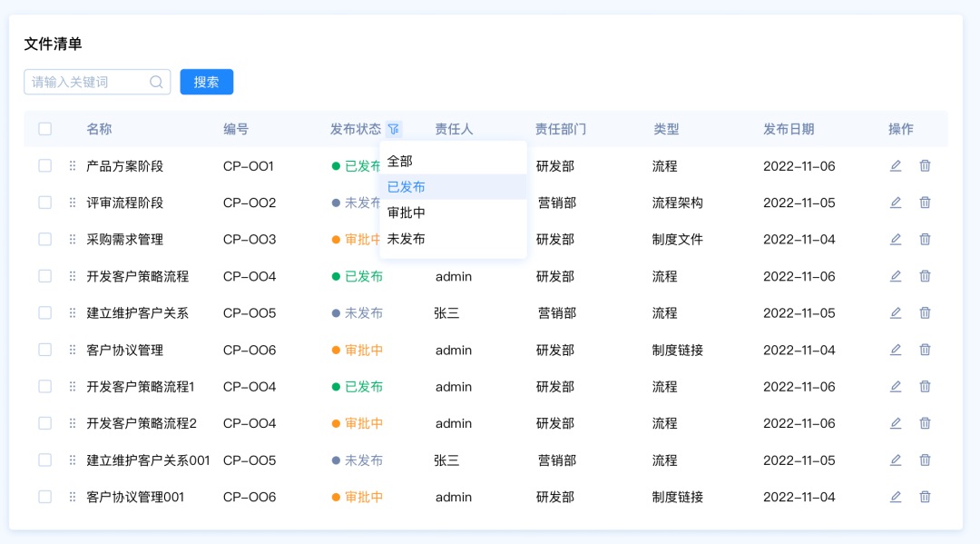Click the search magnifier icon in keyword field
The image size is (980, 544).
(156, 82)
